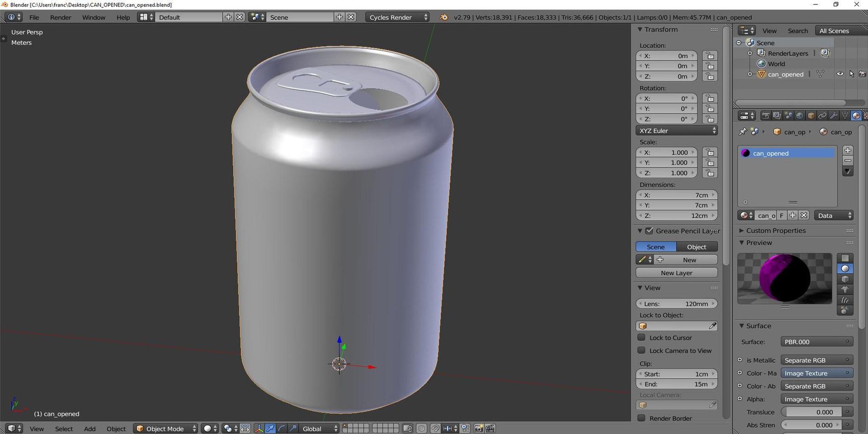Enable the rotate manipulator arc icon
Image resolution: width=868 pixels, height=434 pixels.
pyautogui.click(x=281, y=429)
